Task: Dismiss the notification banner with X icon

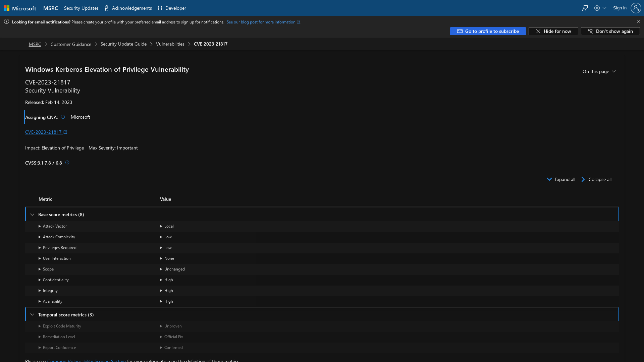Action: [x=638, y=21]
